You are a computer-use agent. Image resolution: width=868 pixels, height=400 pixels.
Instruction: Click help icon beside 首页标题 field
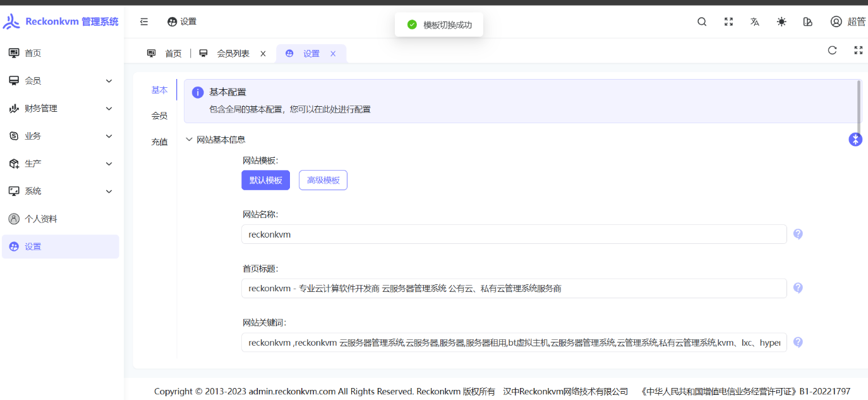[798, 288]
